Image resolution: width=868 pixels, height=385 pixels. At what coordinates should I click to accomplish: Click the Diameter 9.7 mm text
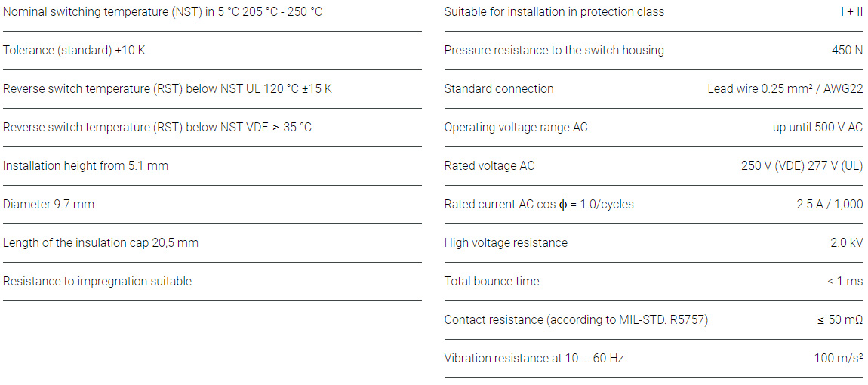[x=48, y=205]
